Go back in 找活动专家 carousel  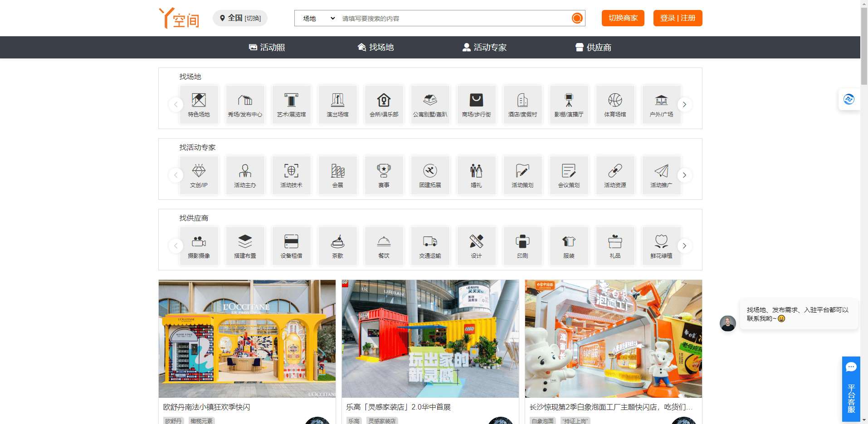[x=176, y=175]
